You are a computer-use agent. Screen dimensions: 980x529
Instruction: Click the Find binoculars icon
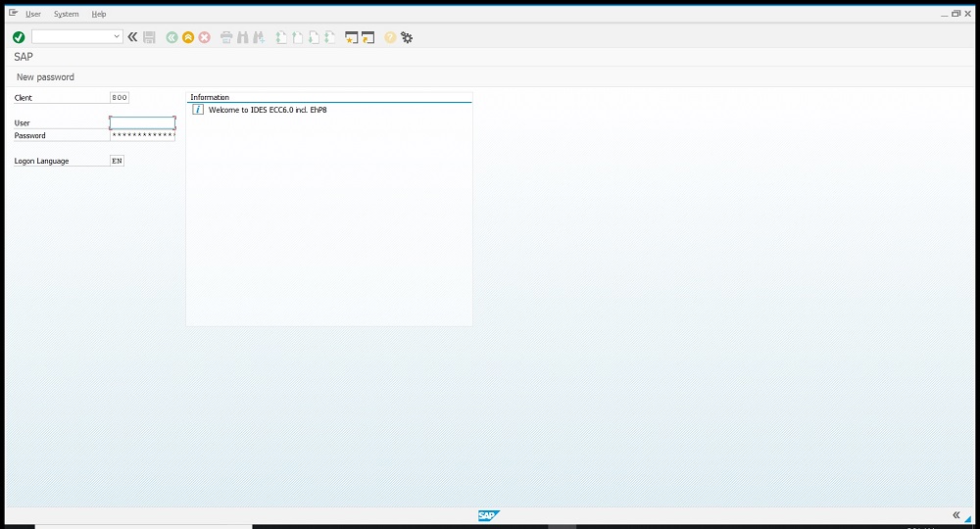[242, 37]
